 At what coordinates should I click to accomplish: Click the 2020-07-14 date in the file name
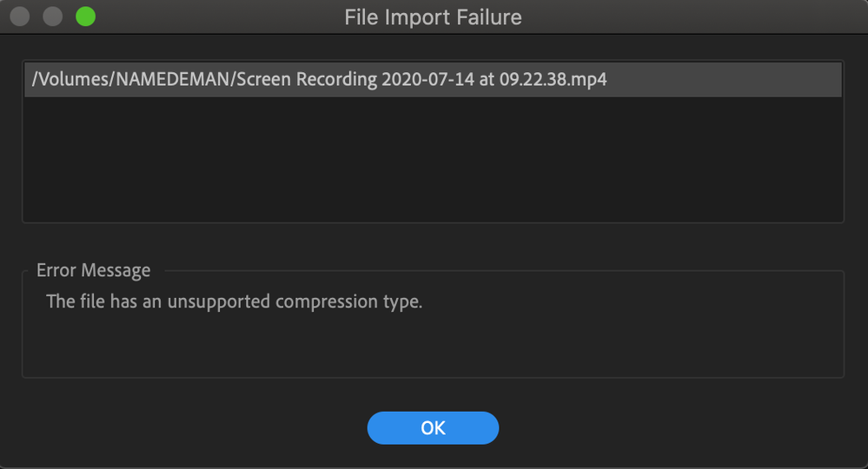425,80
